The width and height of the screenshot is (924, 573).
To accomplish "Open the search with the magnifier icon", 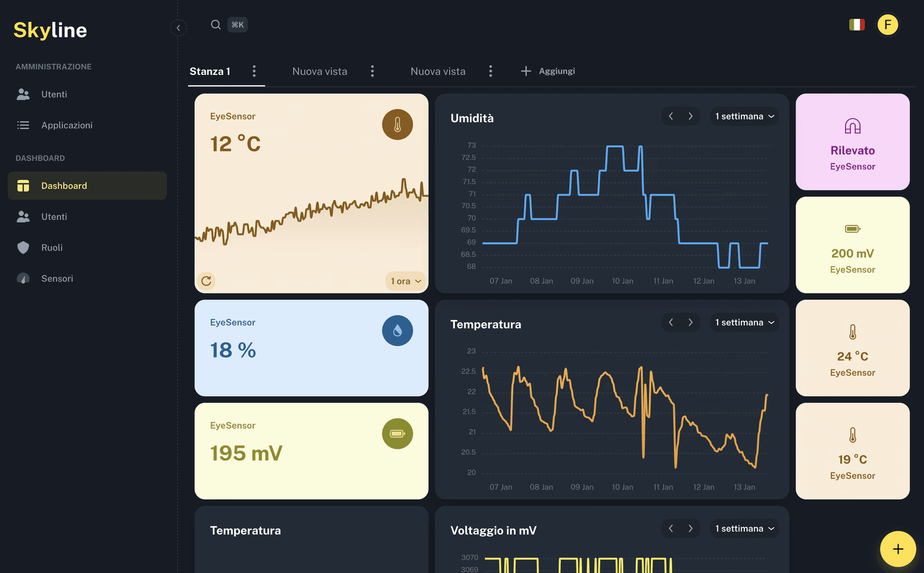I will (215, 25).
